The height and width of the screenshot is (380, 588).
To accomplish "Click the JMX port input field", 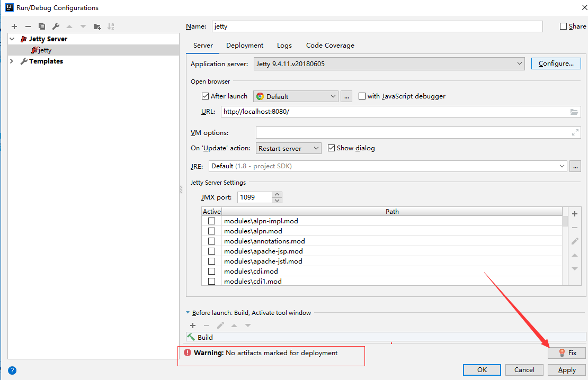I will click(255, 197).
